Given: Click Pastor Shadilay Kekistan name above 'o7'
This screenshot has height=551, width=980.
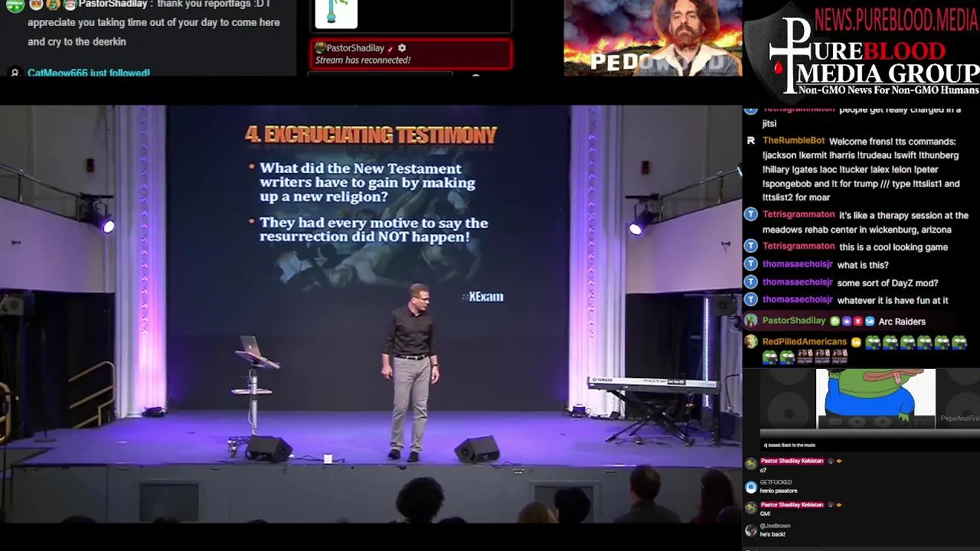Looking at the screenshot, I should pyautogui.click(x=792, y=461).
